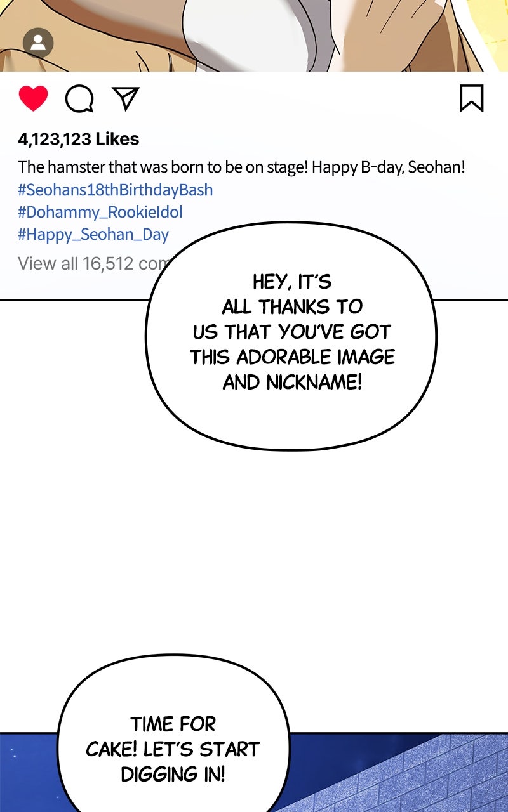The height and width of the screenshot is (812, 508).
Task: View all 16,512 comments
Action: click(89, 263)
